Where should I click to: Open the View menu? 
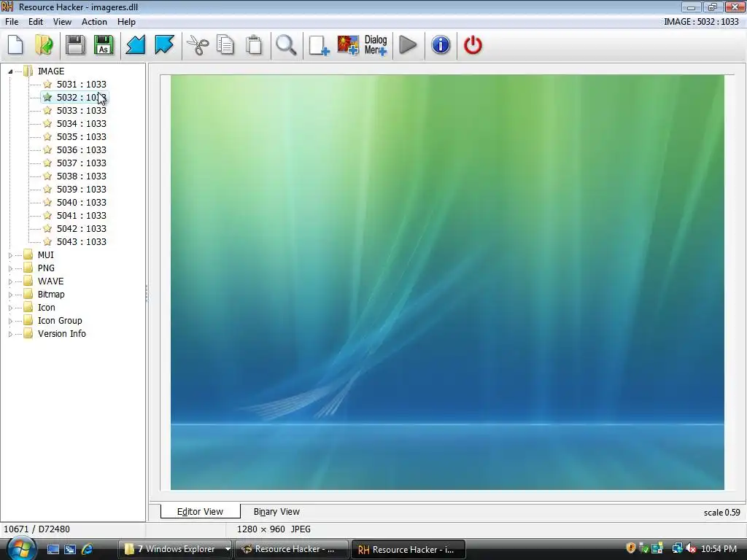click(x=63, y=21)
